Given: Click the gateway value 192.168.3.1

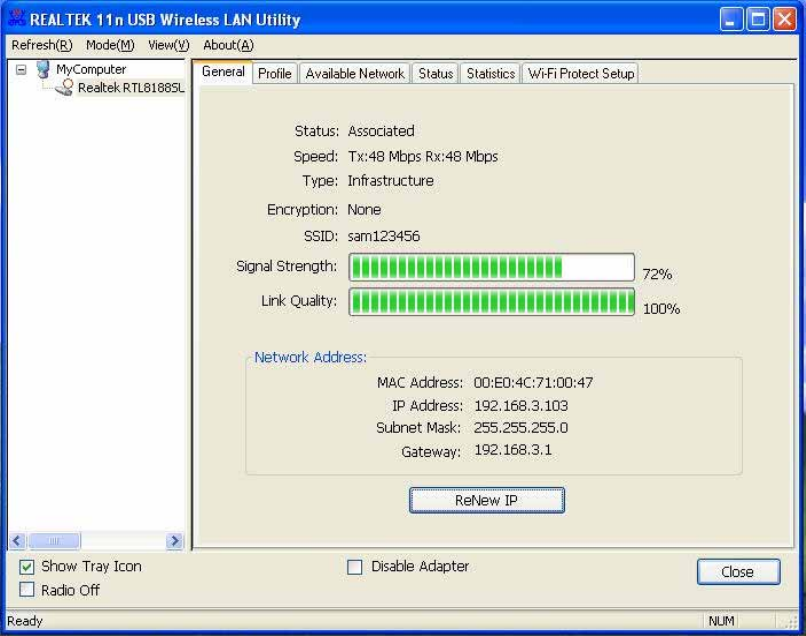Looking at the screenshot, I should point(512,450).
